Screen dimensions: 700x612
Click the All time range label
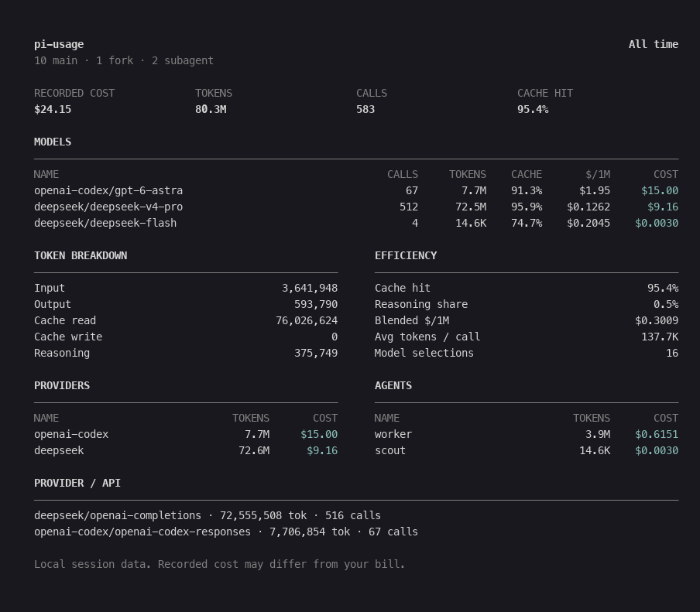pyautogui.click(x=654, y=44)
